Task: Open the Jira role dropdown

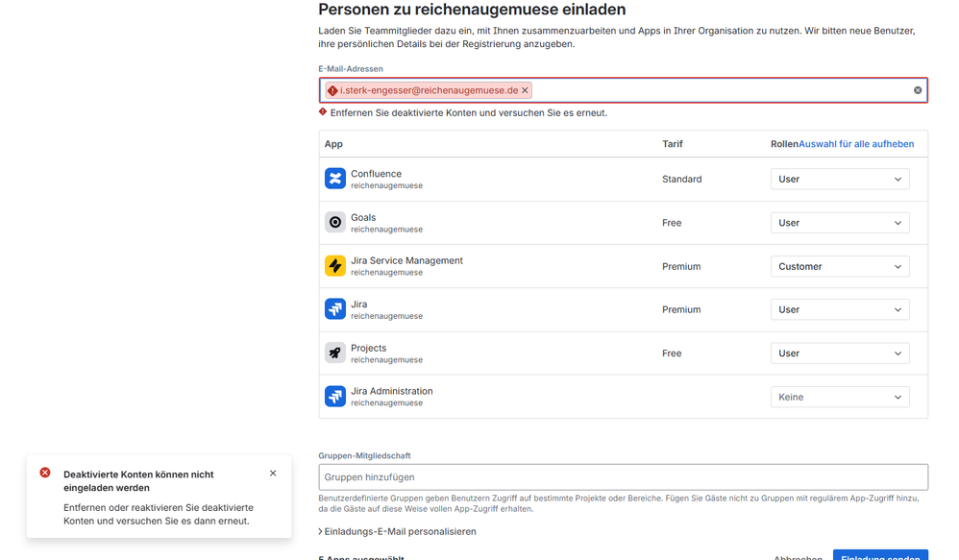Action: click(840, 309)
